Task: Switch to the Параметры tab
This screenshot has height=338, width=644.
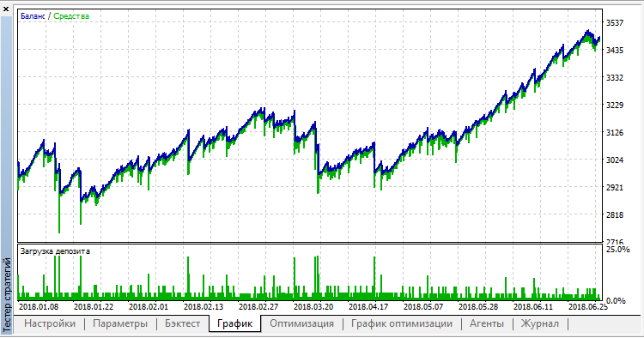Action: [x=120, y=323]
